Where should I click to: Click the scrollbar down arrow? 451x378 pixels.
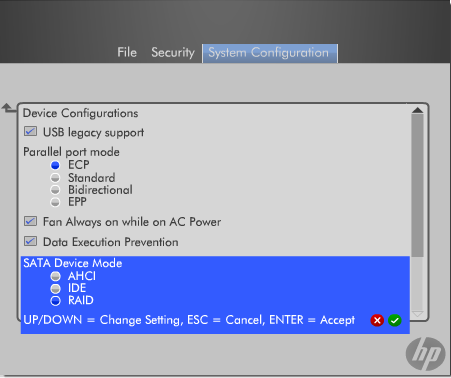[x=417, y=314]
